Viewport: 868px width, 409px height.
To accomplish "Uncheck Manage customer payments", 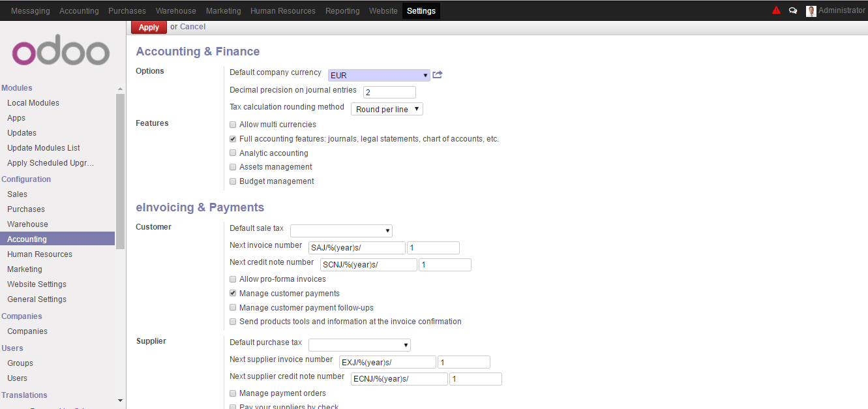I will (x=233, y=293).
